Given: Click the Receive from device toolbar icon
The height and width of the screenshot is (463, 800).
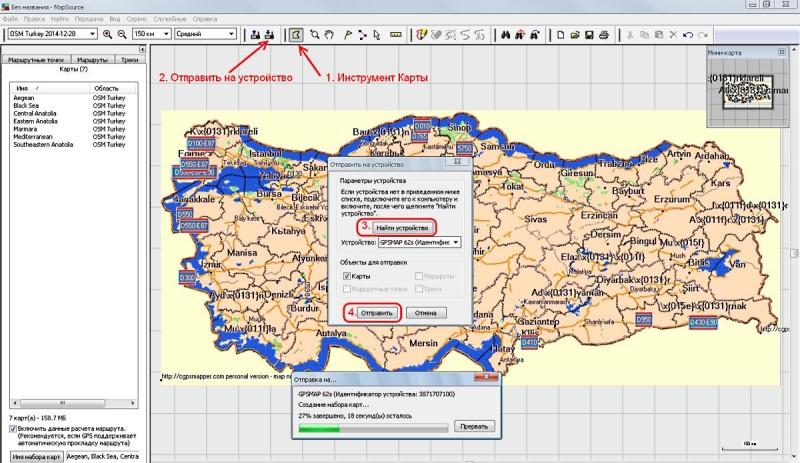Looking at the screenshot, I should (255, 34).
